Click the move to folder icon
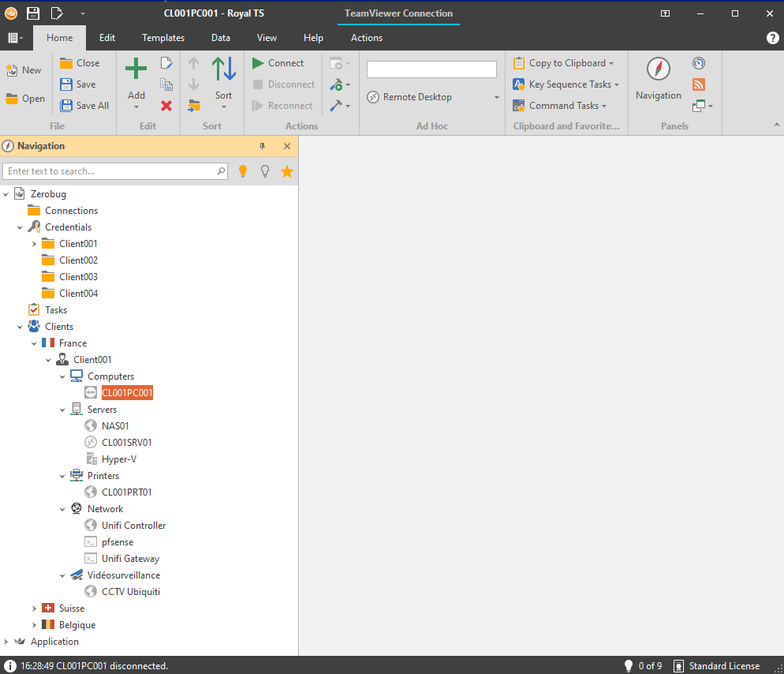The height and width of the screenshot is (674, 784). pos(194,106)
